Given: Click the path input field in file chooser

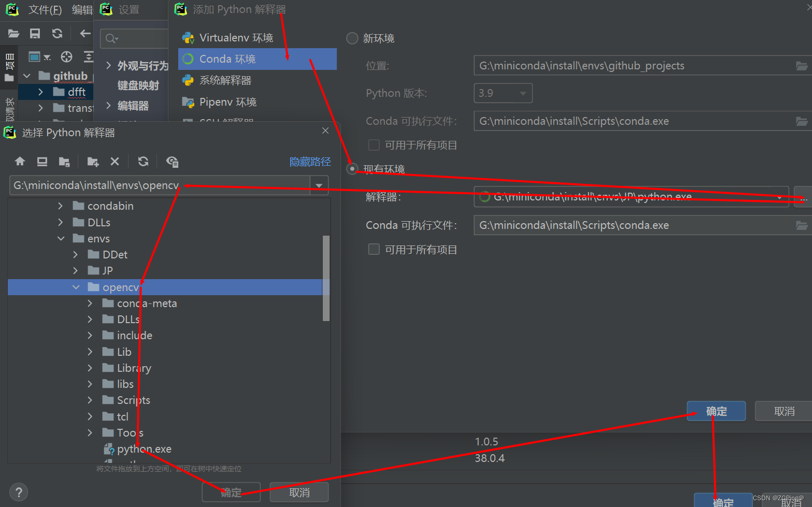Looking at the screenshot, I should (160, 185).
